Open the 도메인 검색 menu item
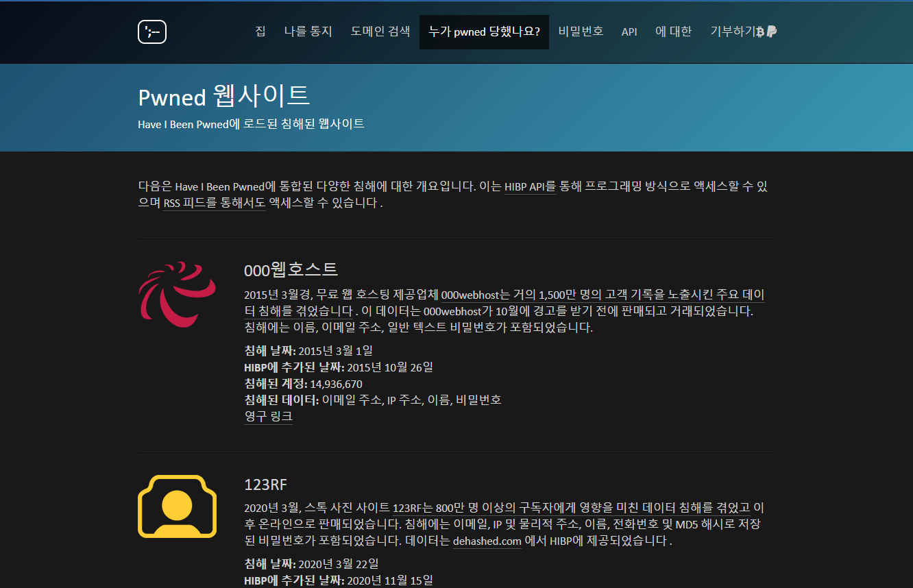913x588 pixels. pos(380,32)
